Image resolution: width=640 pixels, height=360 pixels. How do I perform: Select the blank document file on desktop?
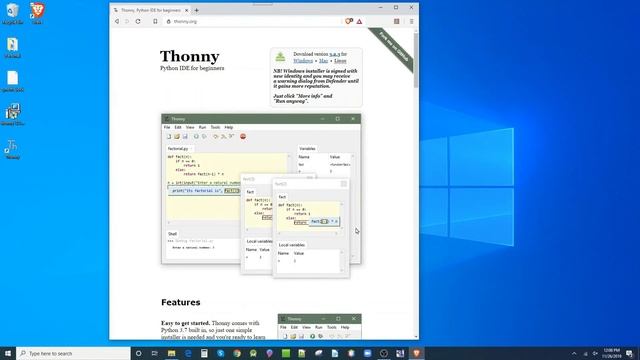13,81
